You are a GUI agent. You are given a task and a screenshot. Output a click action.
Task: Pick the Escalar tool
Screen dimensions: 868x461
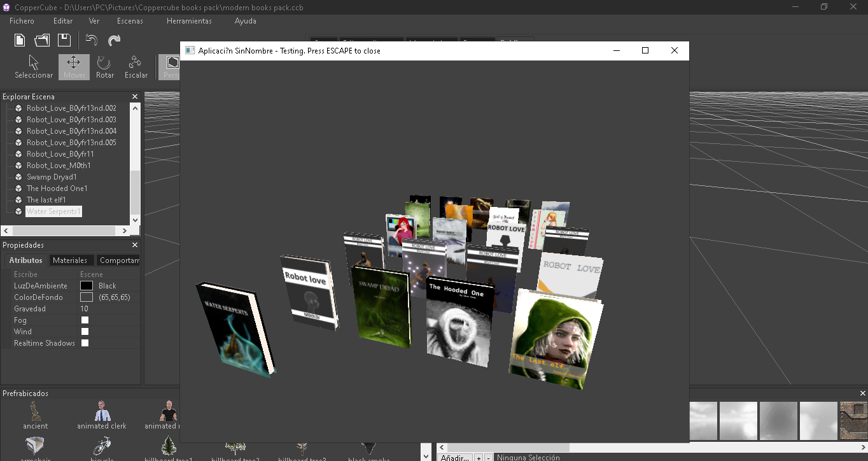(x=136, y=67)
